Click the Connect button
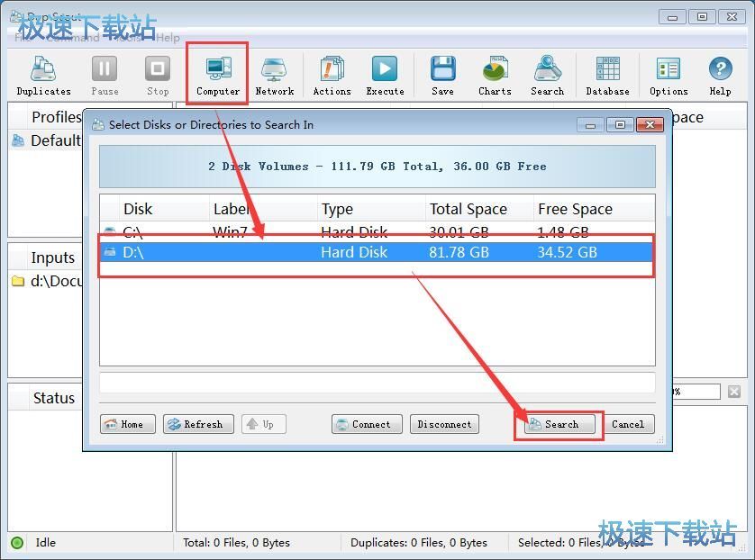This screenshot has height=560, width=755. (x=367, y=424)
